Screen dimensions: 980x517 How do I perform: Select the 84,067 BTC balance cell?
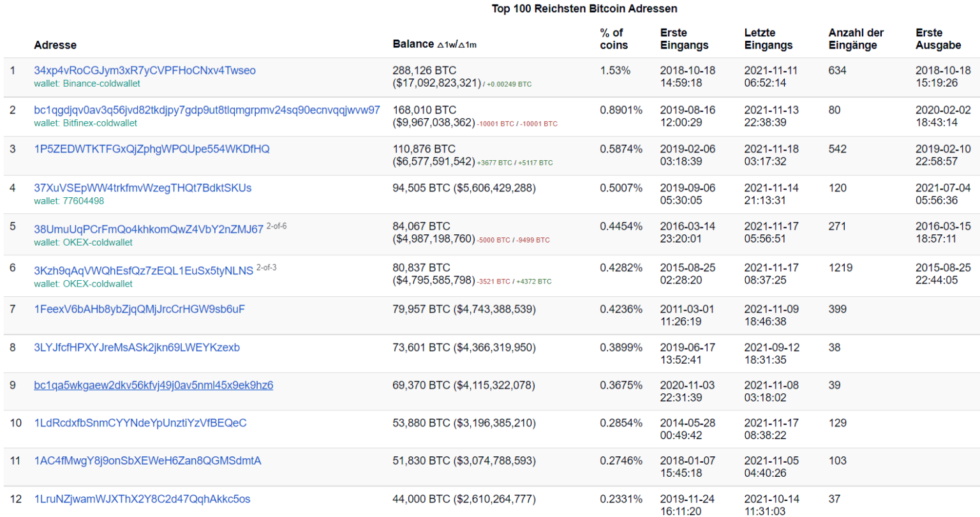[471, 232]
